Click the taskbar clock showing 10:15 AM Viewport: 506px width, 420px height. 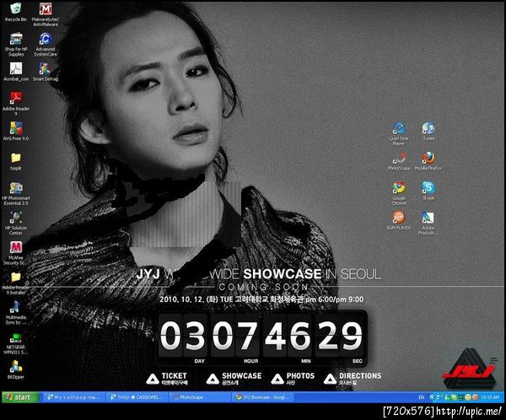coord(489,397)
